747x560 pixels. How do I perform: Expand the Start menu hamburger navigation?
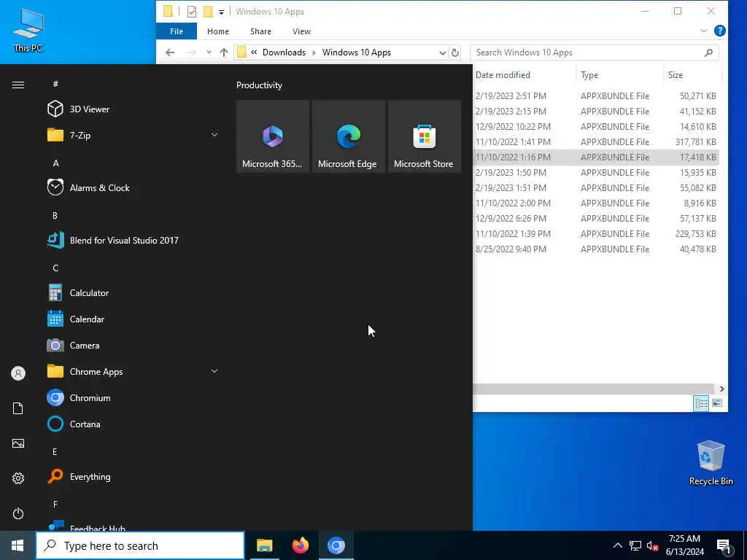coord(18,85)
